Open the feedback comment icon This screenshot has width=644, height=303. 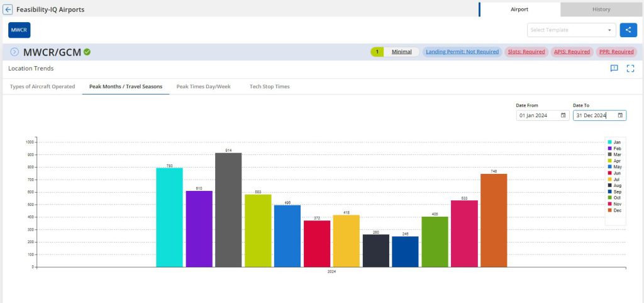click(614, 69)
